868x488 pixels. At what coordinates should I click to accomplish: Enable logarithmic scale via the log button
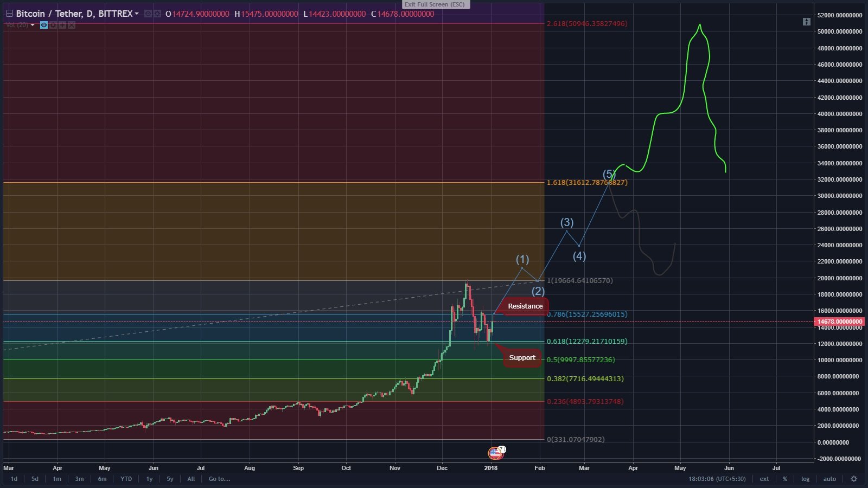point(805,479)
